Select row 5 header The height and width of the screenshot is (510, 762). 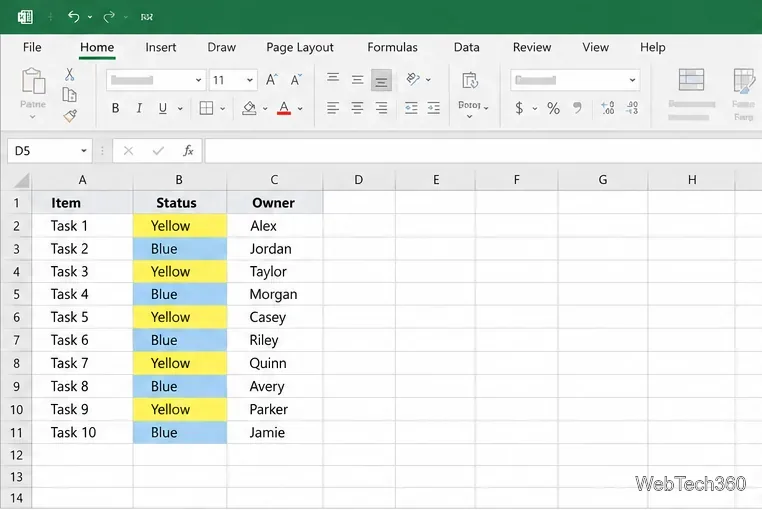point(16,295)
